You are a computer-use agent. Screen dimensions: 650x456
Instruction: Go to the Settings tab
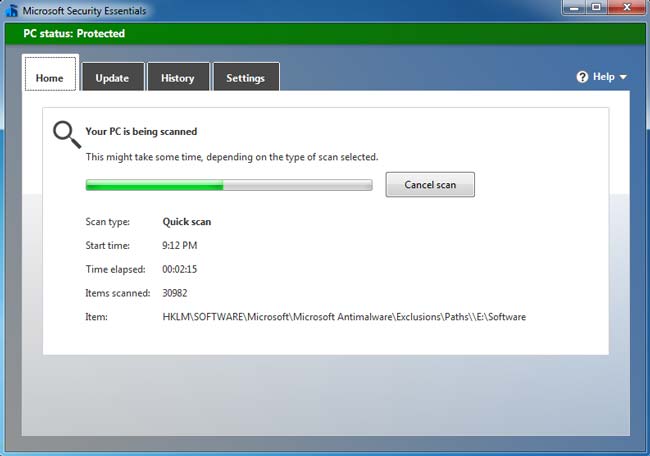point(246,77)
